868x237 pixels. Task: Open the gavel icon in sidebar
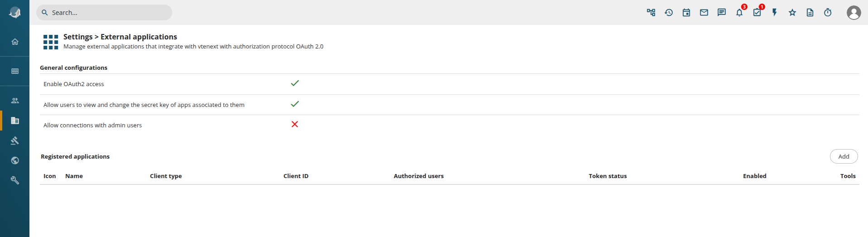click(x=15, y=140)
